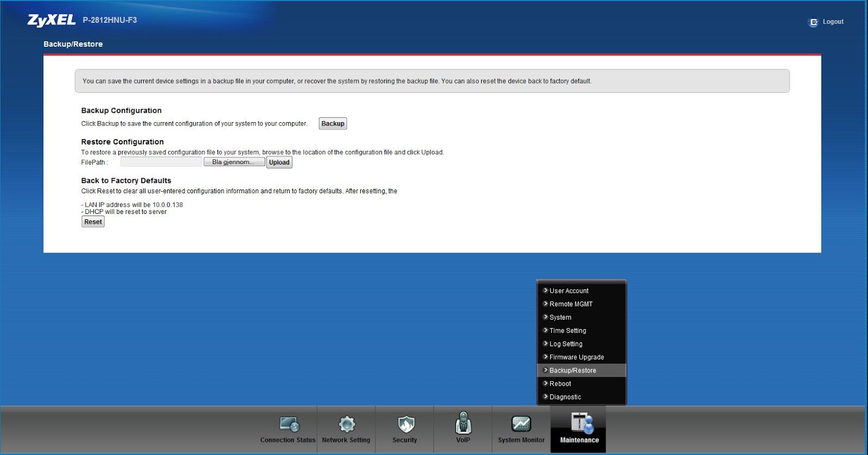Select Time Setting menu entry
Screen dimensions: 868x455
[x=582, y=331]
